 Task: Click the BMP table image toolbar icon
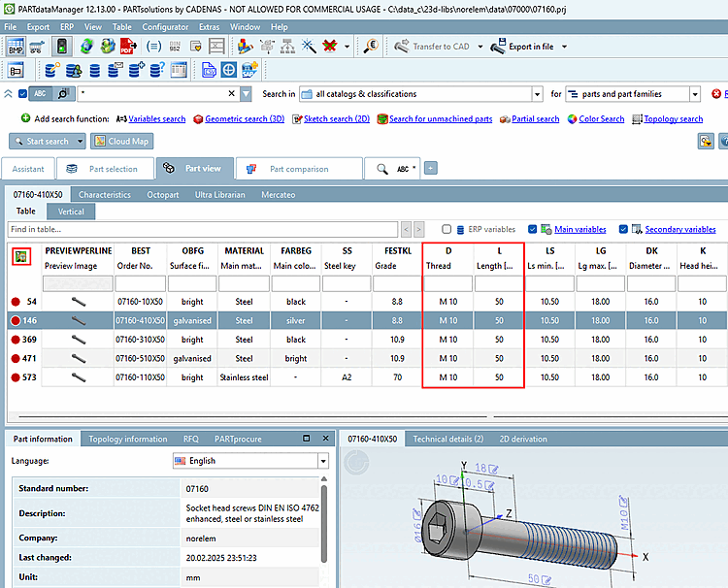16,47
